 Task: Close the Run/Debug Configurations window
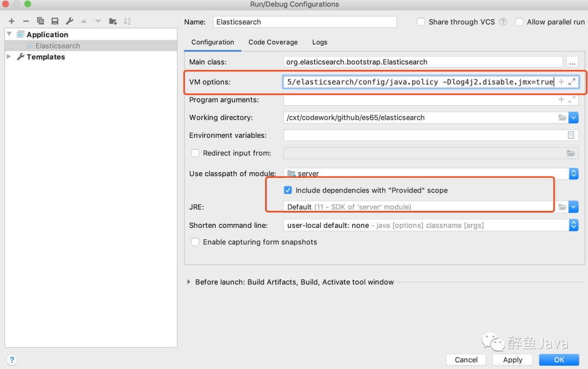[x=5, y=4]
